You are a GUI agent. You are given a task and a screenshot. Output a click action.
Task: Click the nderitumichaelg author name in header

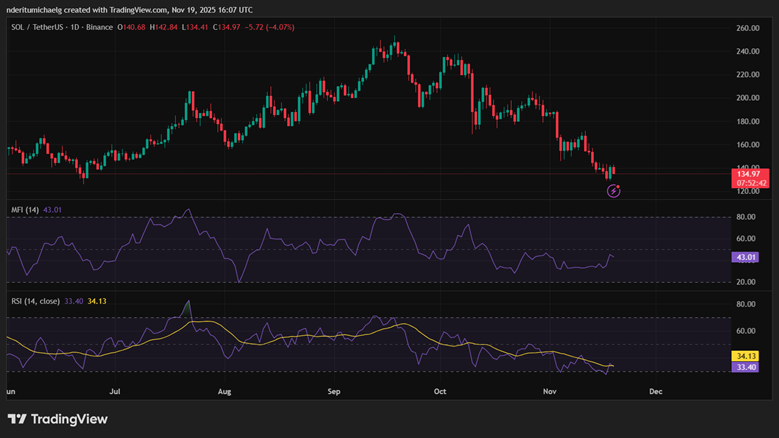(42, 8)
